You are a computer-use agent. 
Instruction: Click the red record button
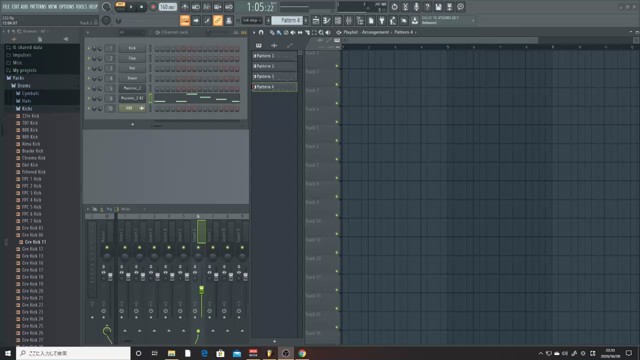153,7
